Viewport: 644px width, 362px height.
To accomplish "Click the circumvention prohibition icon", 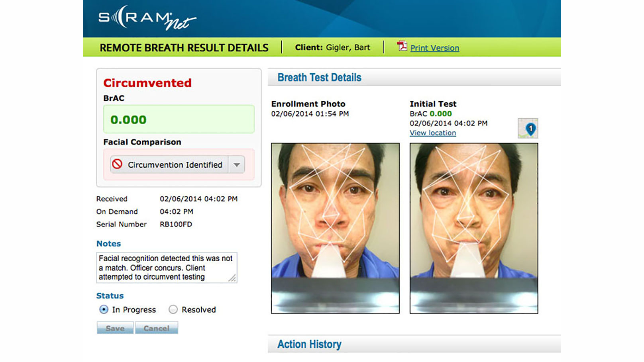I will [117, 164].
